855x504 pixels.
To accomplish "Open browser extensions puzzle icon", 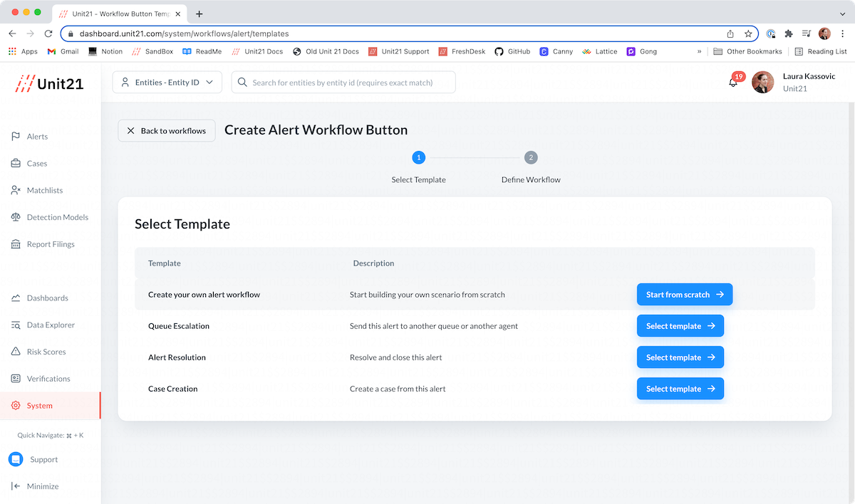I will tap(789, 33).
